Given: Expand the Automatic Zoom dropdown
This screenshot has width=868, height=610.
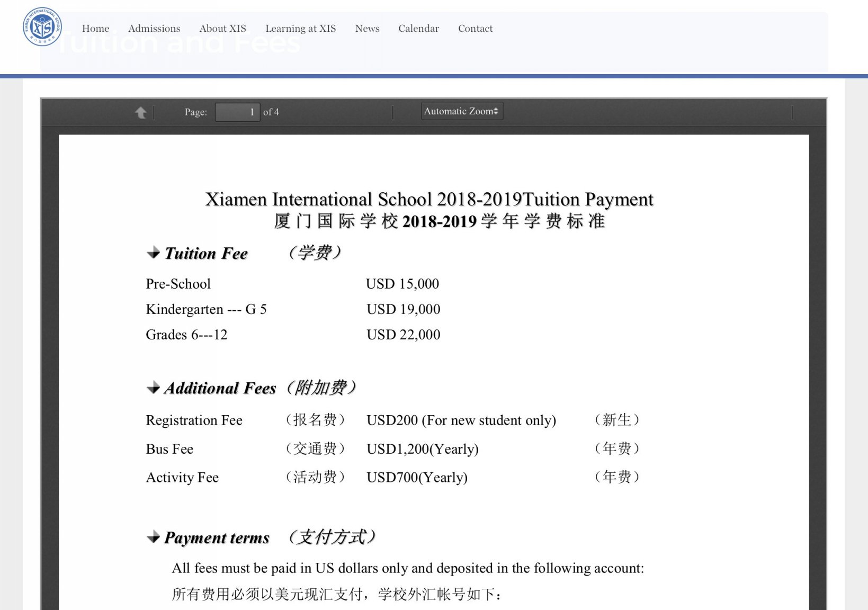Looking at the screenshot, I should pos(462,111).
